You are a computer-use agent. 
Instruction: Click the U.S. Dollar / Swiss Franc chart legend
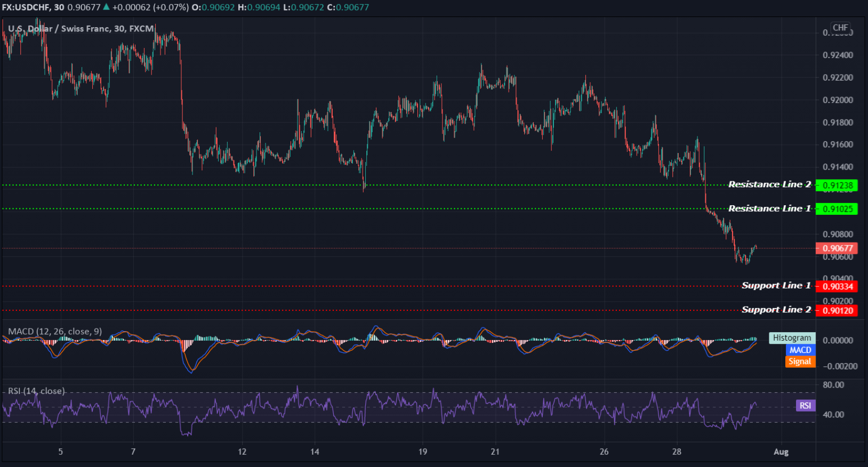click(x=81, y=29)
